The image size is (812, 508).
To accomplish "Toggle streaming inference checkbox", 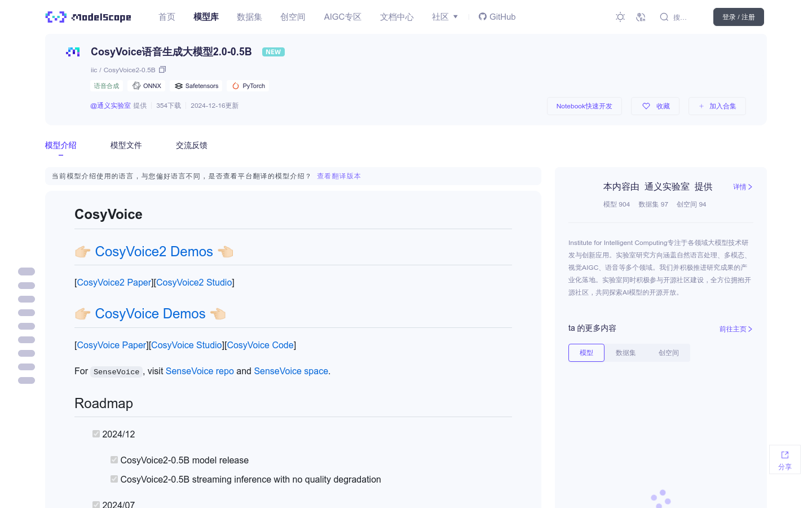I will [x=114, y=479].
